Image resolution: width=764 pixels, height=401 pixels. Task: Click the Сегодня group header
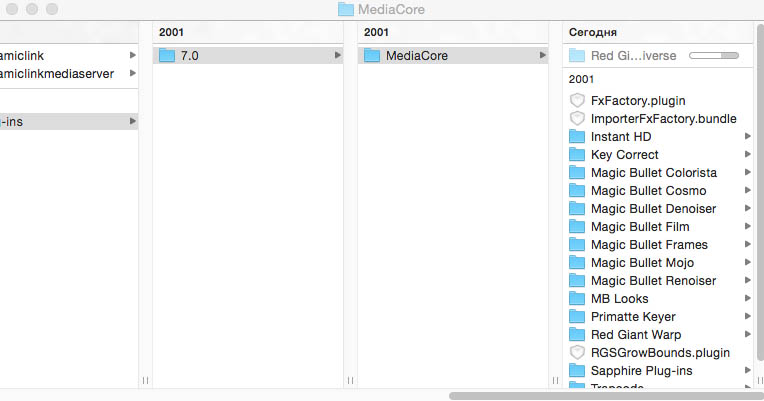(592, 32)
